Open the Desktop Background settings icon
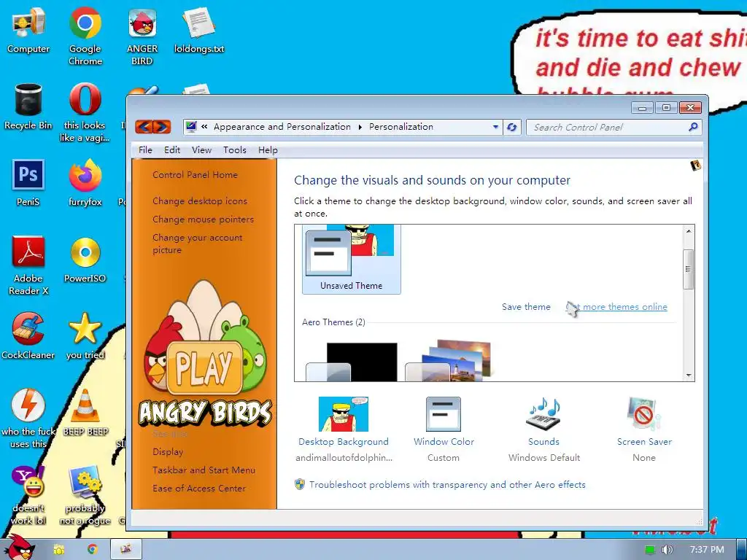Screen dimensions: 747x560 point(344,414)
